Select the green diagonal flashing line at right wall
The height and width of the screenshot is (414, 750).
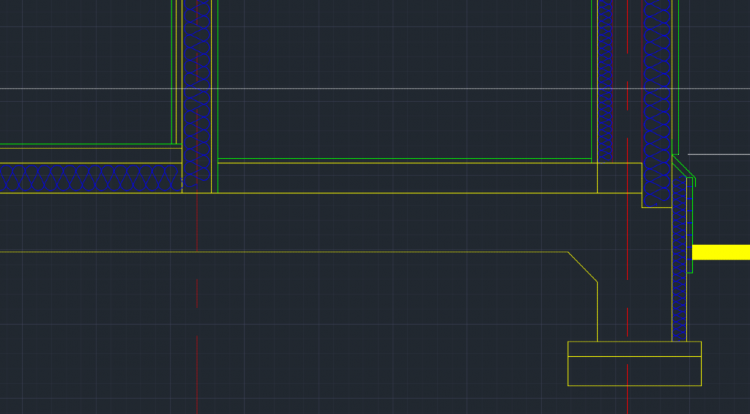tap(683, 168)
